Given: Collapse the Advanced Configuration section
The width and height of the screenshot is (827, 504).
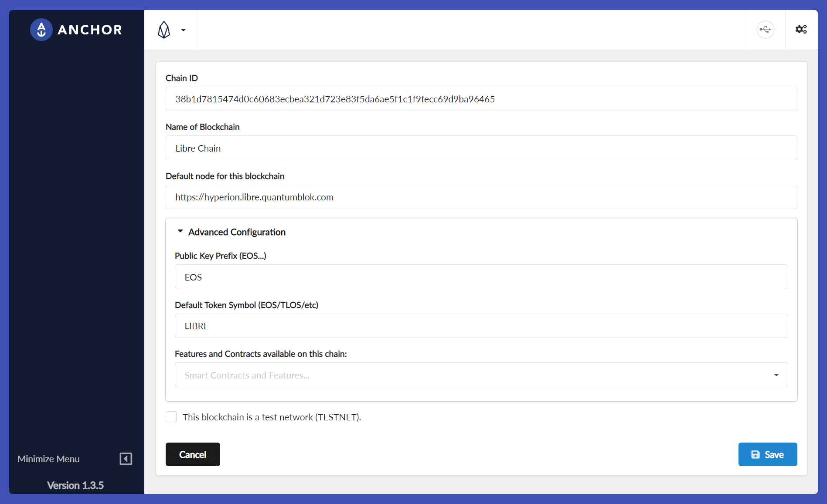Looking at the screenshot, I should (x=231, y=232).
